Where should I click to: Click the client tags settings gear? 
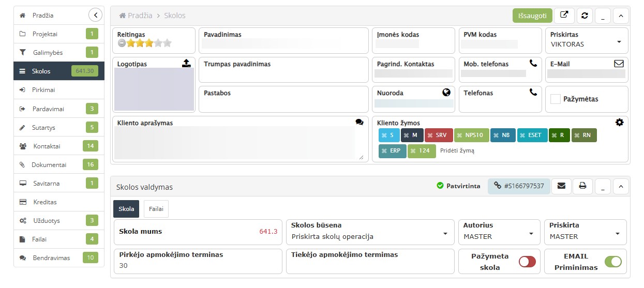click(x=619, y=123)
